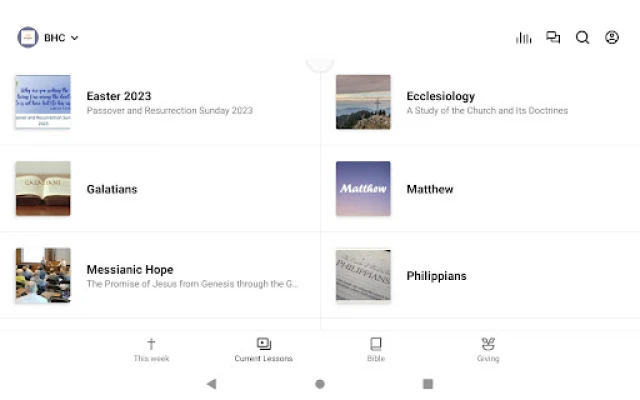Click the Galatians series thumbnail
The height and width of the screenshot is (400, 640).
43,189
